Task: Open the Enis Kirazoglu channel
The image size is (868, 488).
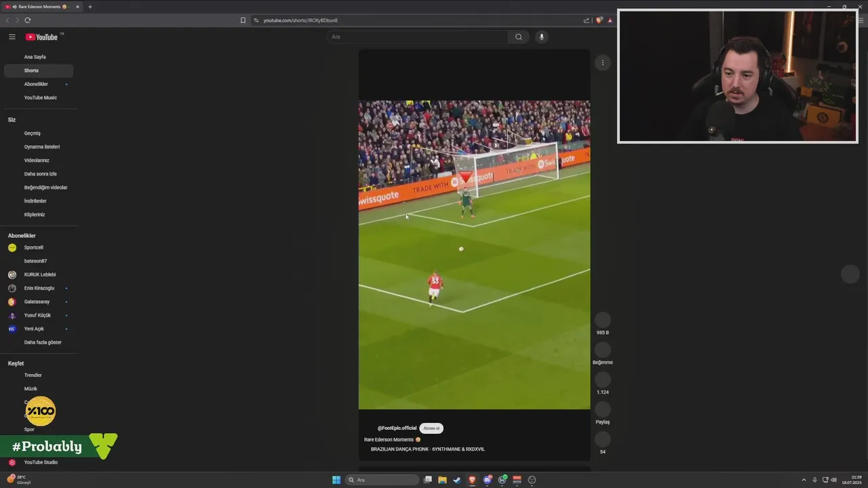Action: coord(39,288)
